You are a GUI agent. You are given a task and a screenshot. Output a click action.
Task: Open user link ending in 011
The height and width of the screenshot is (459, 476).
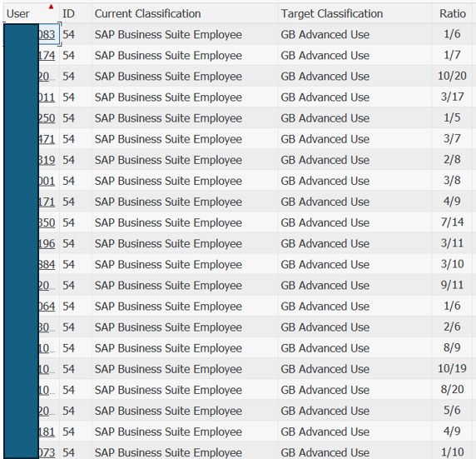click(47, 97)
